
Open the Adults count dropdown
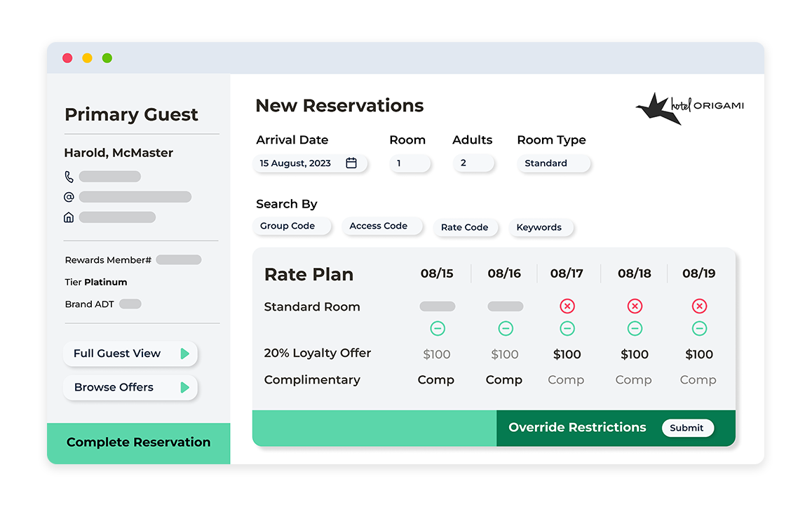click(473, 163)
